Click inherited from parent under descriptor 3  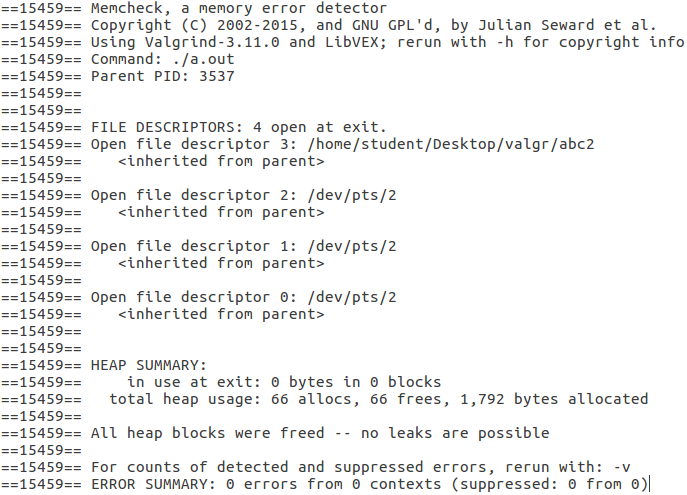point(221,161)
